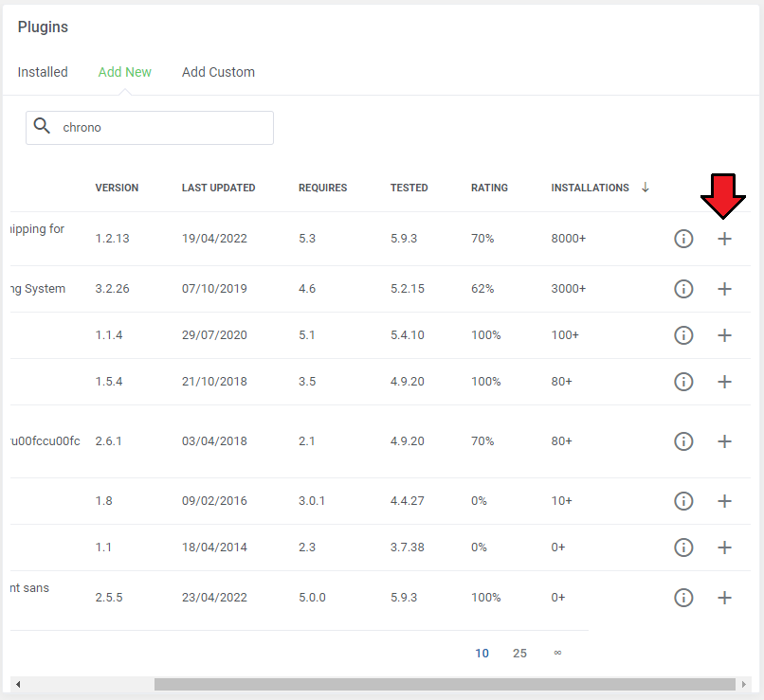
Task: Toggle the Installations sort arrow
Action: tap(646, 188)
